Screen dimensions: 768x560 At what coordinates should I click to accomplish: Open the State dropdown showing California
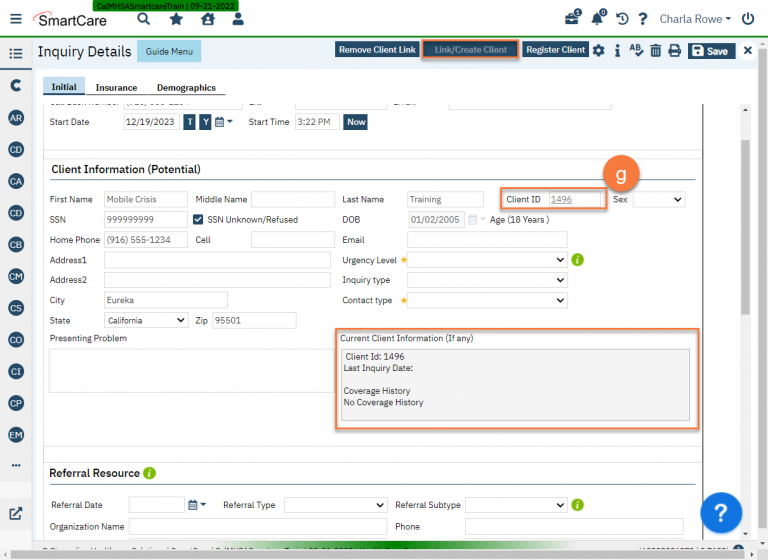click(146, 320)
